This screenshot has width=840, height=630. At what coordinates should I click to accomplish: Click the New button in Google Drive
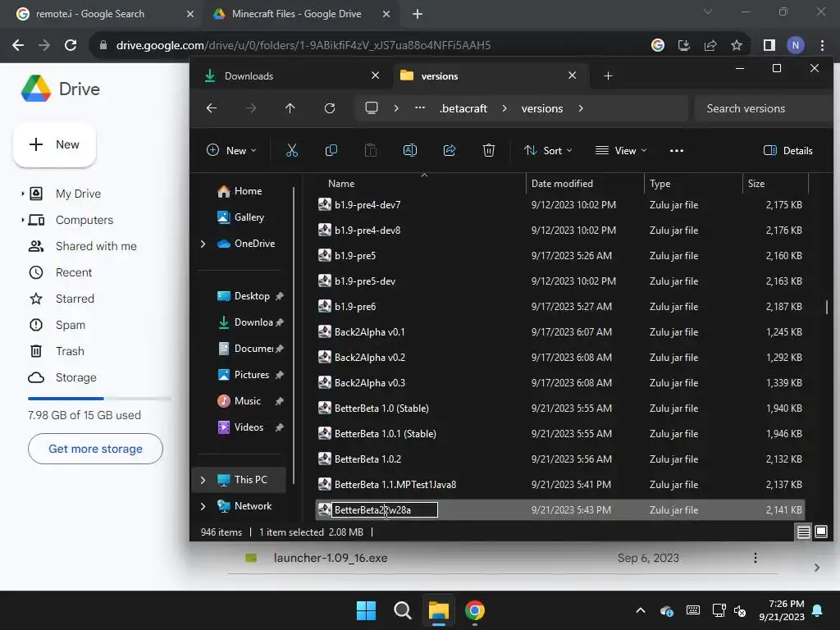tap(55, 144)
